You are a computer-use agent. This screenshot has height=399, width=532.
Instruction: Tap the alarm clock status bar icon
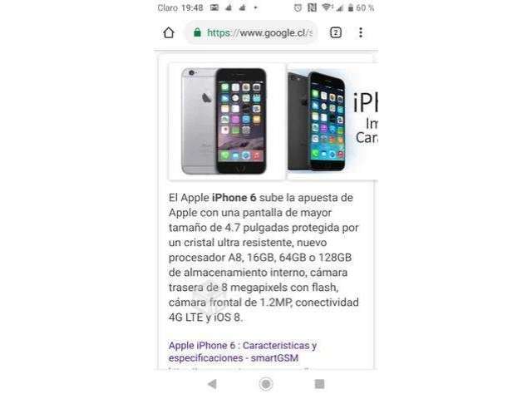click(298, 7)
